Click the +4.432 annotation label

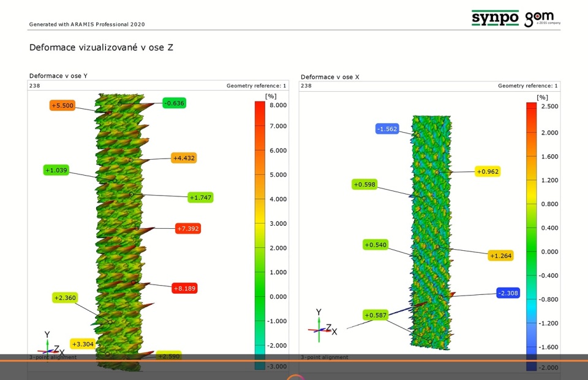pos(184,158)
